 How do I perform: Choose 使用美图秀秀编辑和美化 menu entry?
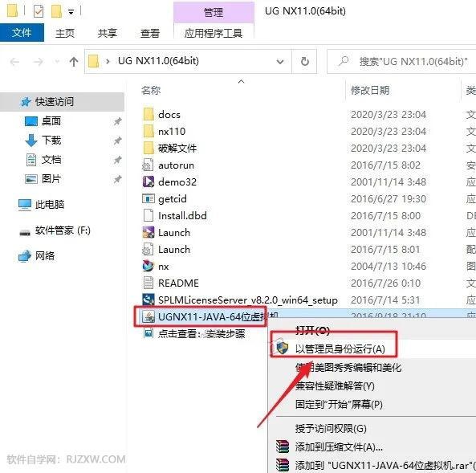coord(348,367)
